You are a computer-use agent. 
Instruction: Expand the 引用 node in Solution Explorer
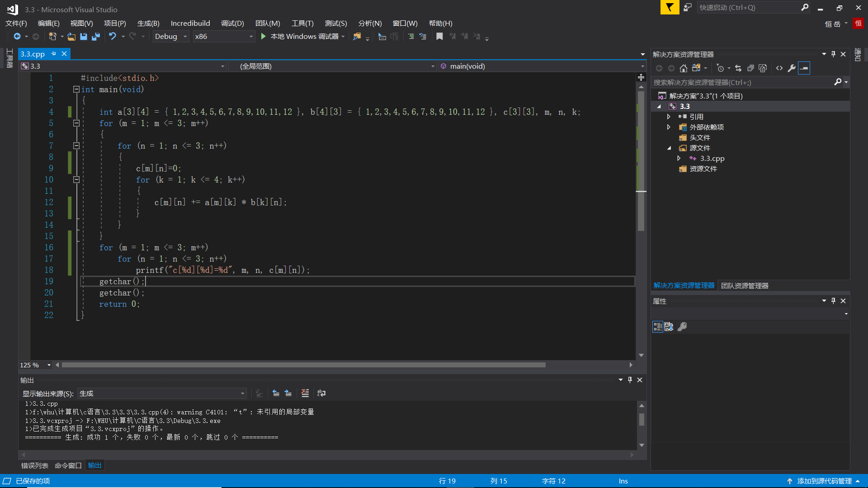pos(669,117)
